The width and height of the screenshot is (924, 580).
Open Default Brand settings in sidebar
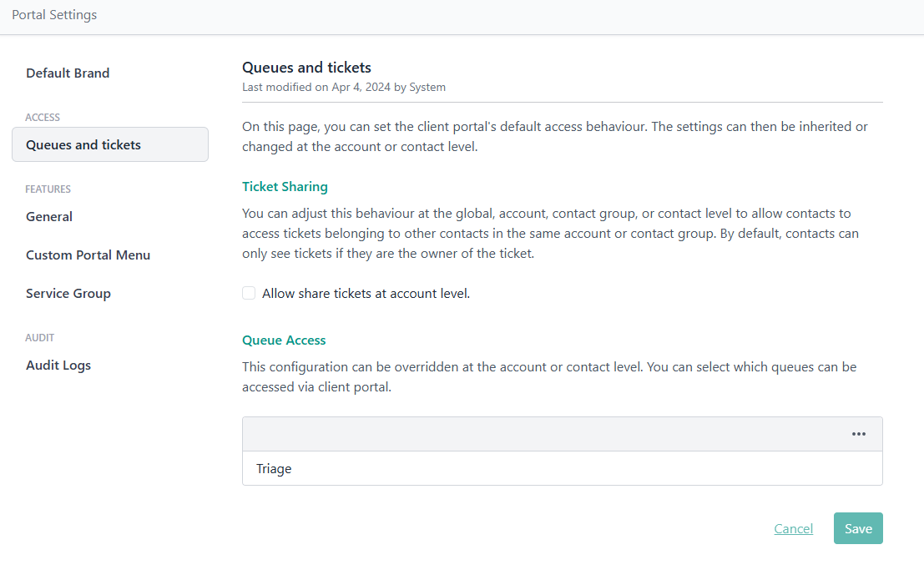pyautogui.click(x=68, y=73)
